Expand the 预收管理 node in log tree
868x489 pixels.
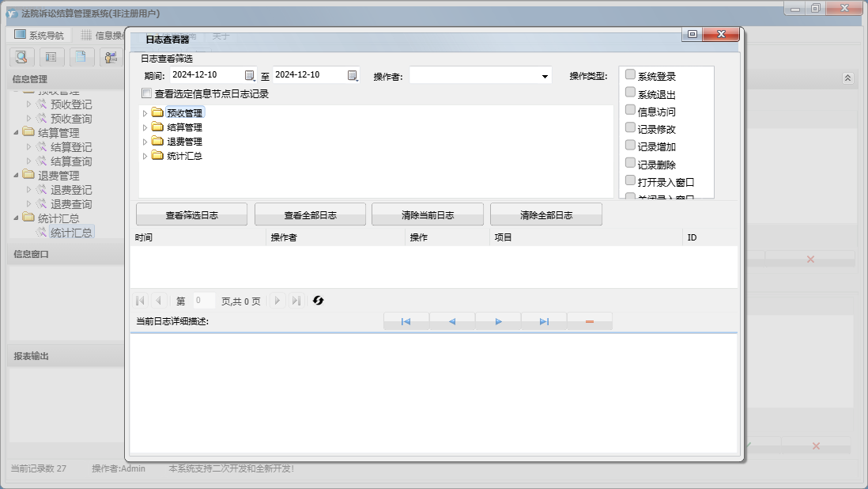145,113
